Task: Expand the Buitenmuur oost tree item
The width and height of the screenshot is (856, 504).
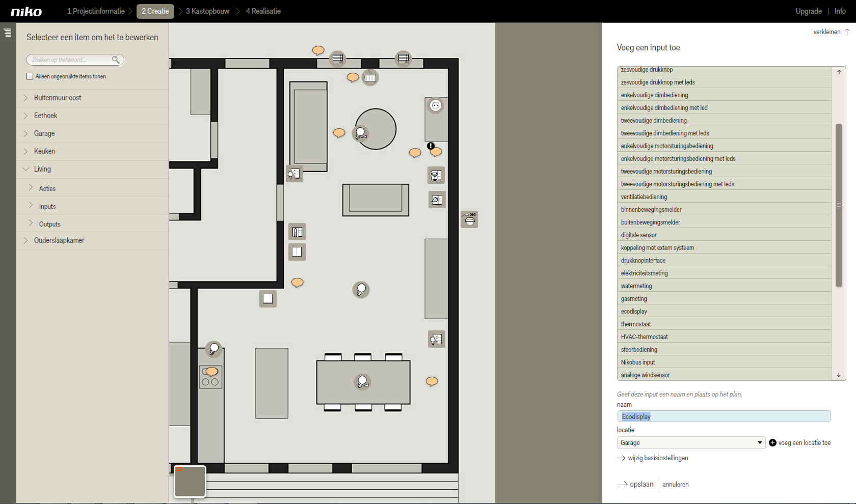Action: coord(25,98)
